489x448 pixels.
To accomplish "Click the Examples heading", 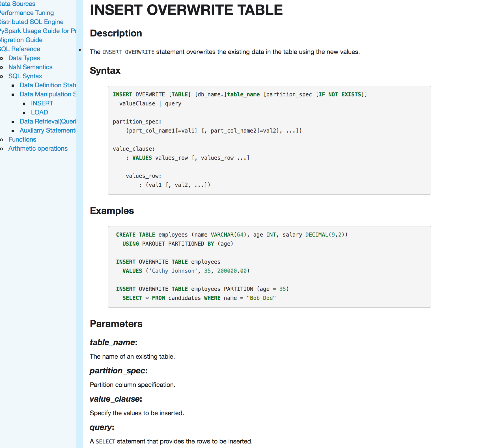I will pyautogui.click(x=112, y=211).
